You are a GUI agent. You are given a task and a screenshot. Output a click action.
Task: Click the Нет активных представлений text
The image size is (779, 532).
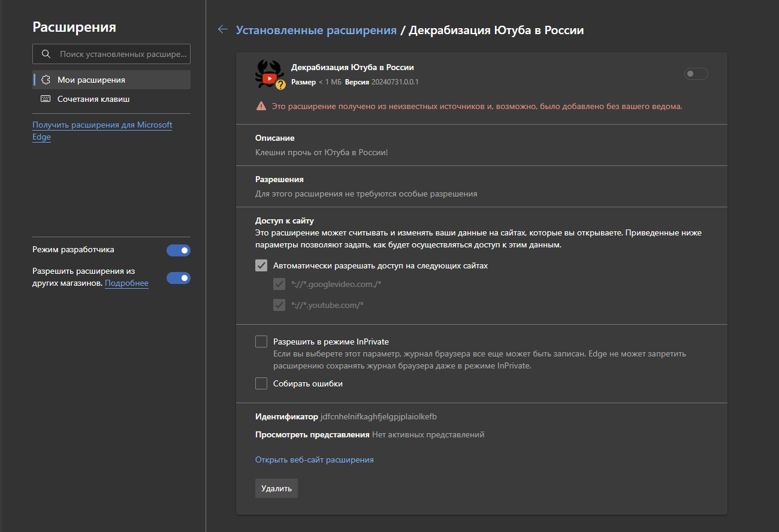pos(428,434)
